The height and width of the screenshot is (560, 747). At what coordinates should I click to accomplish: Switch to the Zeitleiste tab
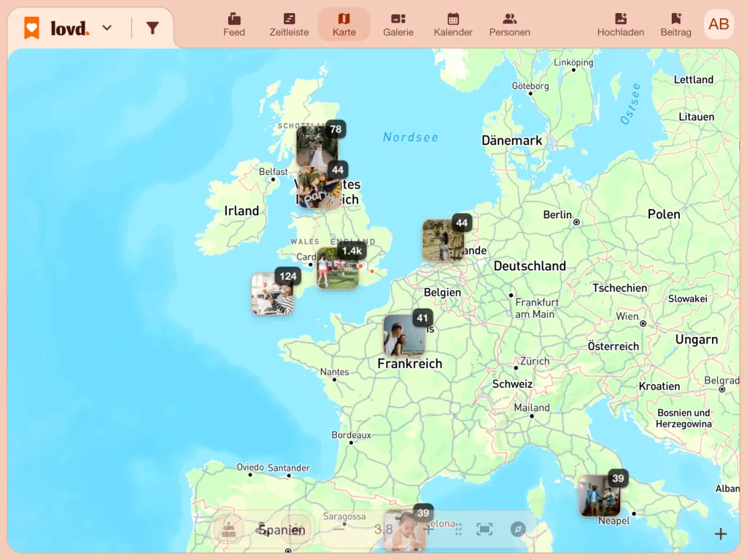tap(289, 25)
